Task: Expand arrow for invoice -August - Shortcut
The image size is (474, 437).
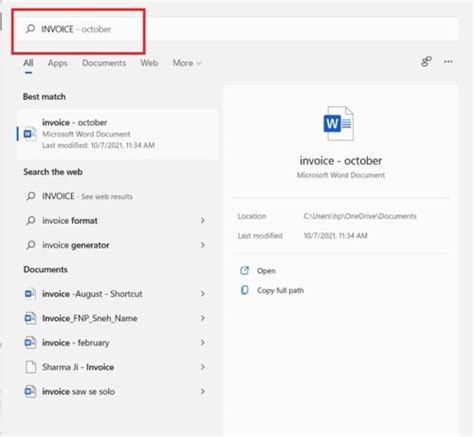Action: pos(203,294)
